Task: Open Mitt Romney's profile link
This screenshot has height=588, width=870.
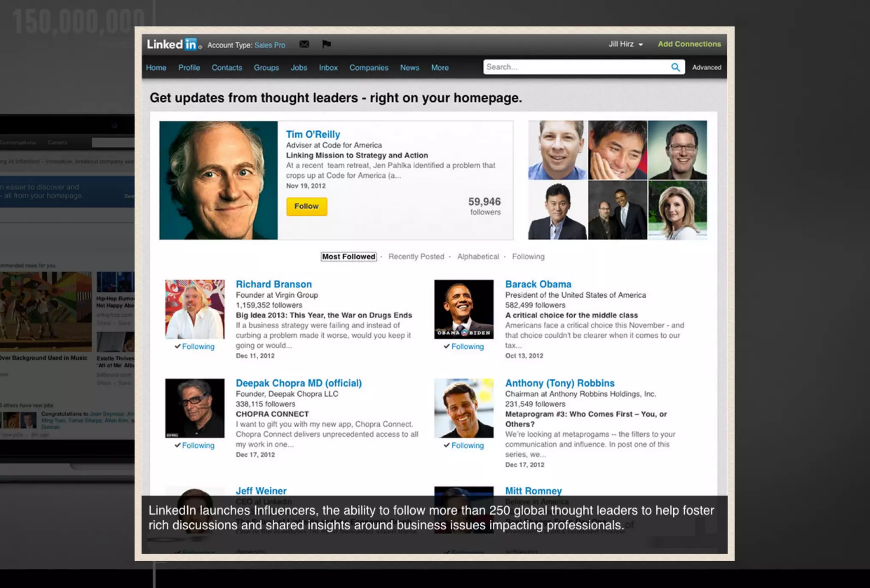Action: [533, 491]
